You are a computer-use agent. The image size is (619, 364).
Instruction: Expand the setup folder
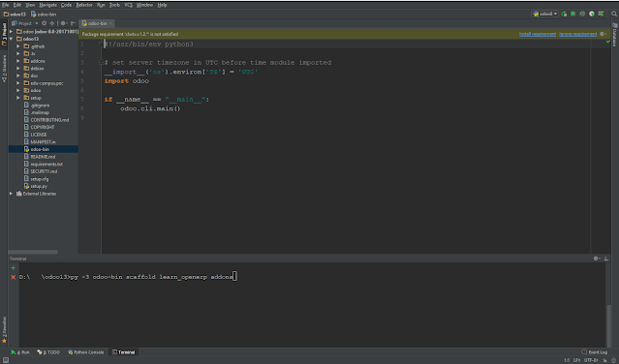18,98
